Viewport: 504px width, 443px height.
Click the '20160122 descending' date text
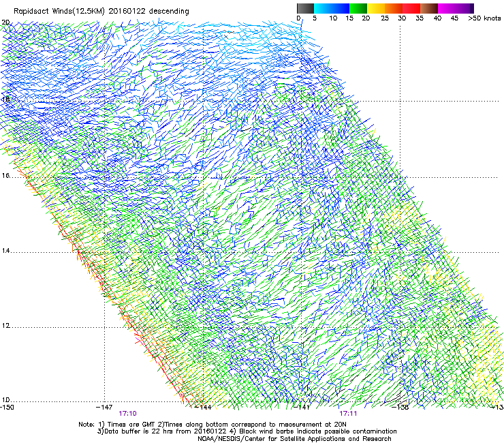pos(149,12)
